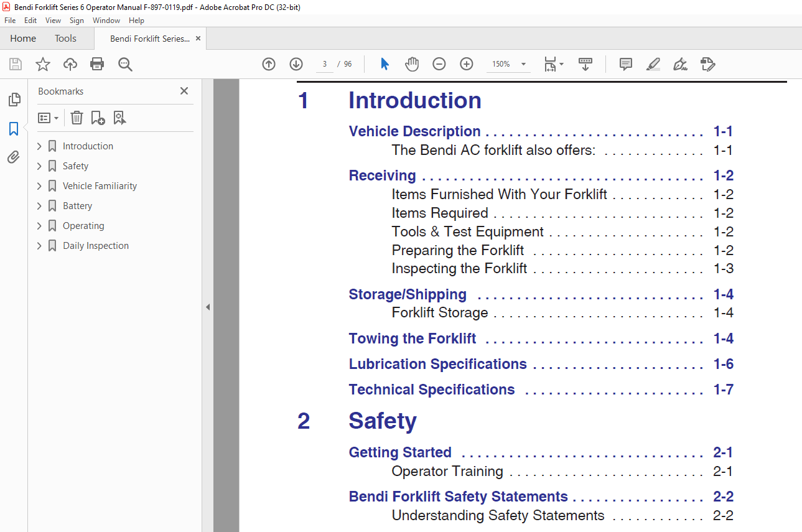The image size is (802, 532).
Task: Open fit page options icon
Action: click(x=553, y=64)
